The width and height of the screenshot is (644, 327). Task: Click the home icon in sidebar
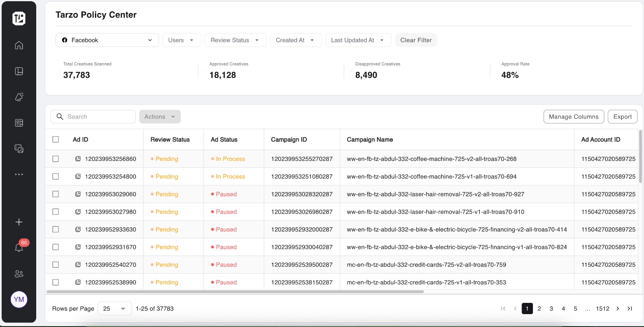point(19,45)
